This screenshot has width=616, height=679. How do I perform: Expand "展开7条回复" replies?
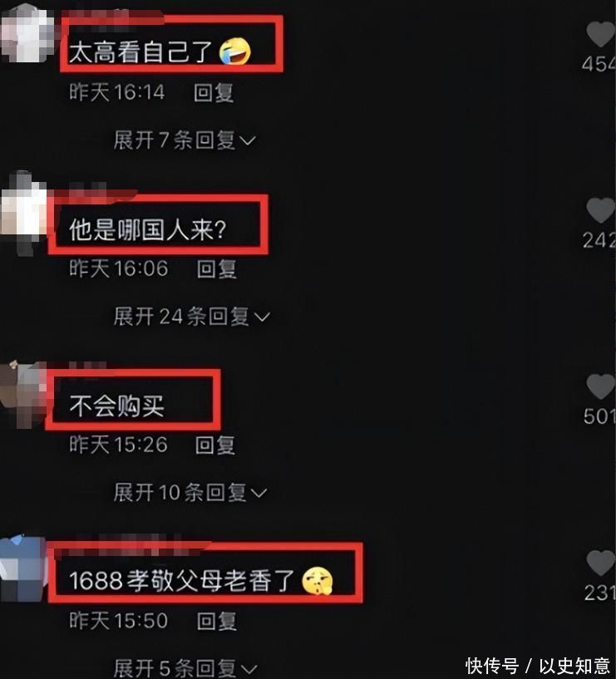tap(185, 140)
